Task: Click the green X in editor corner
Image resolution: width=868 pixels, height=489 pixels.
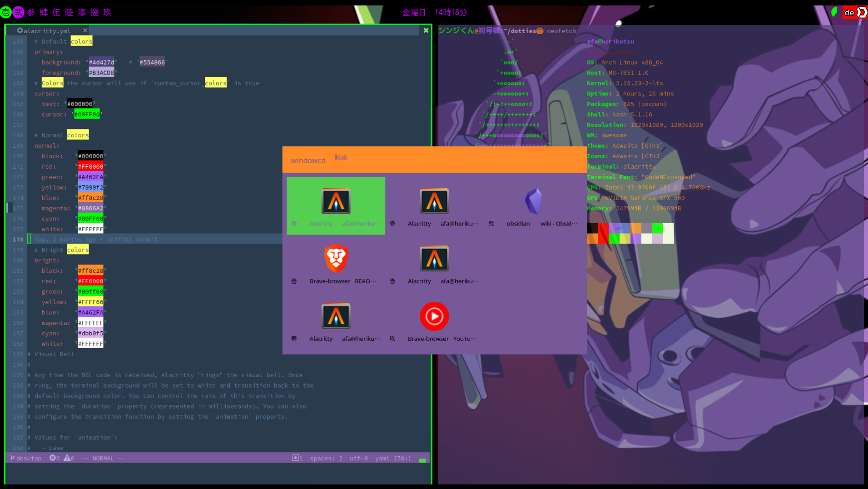Action: (426, 30)
